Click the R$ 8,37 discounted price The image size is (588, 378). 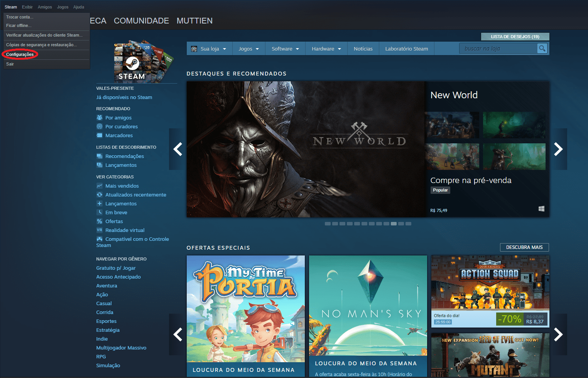tap(535, 322)
